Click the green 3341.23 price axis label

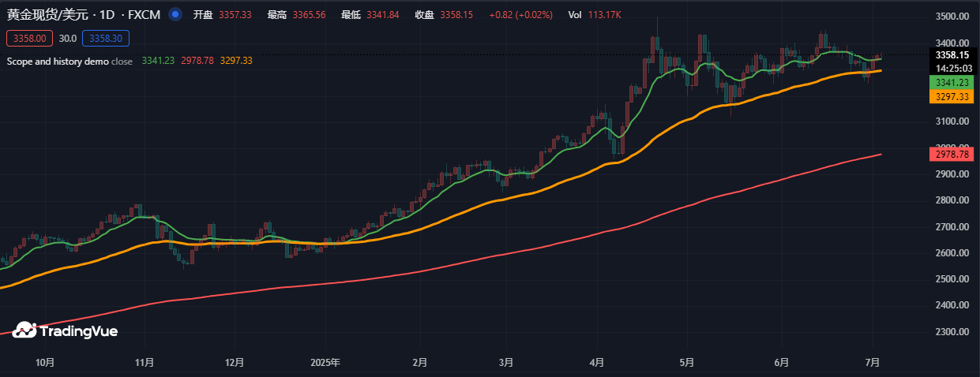point(952,83)
